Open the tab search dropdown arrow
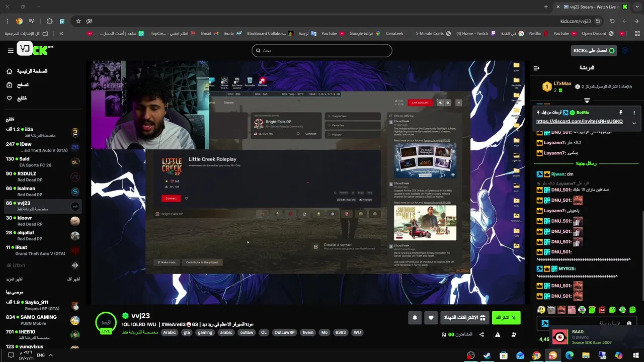This screenshot has height=362, width=644. 636,7
